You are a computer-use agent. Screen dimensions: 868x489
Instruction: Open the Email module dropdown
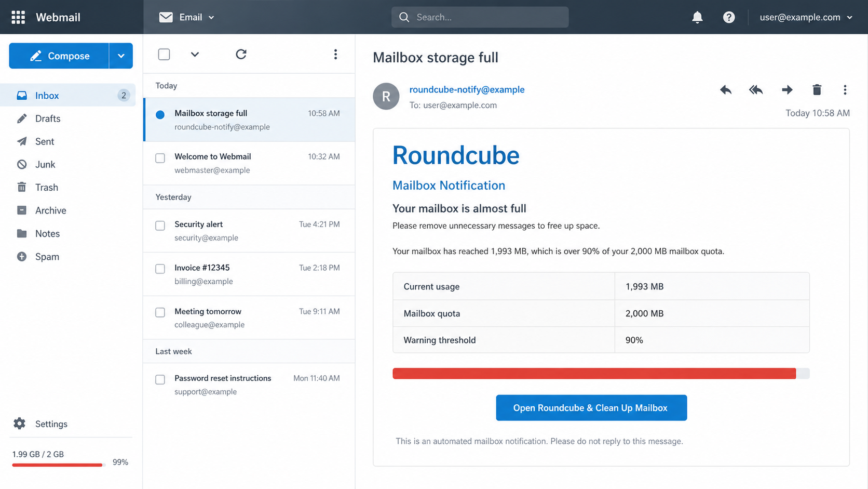coord(187,17)
